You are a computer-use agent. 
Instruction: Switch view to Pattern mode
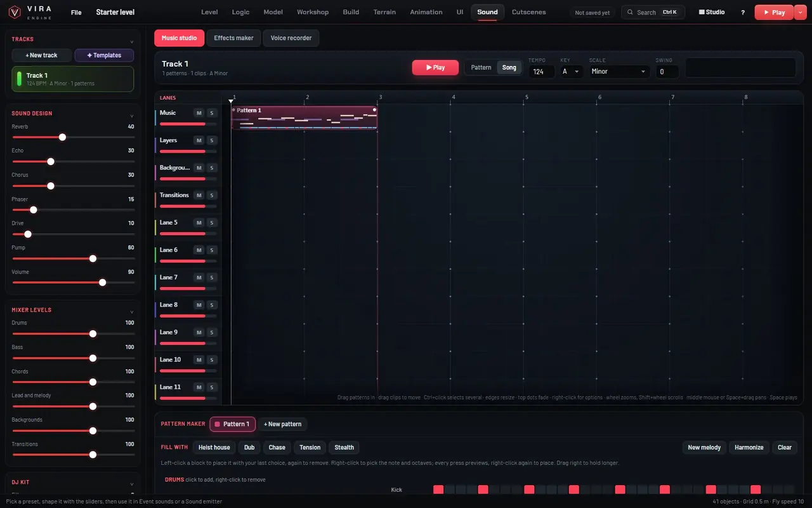tap(481, 67)
